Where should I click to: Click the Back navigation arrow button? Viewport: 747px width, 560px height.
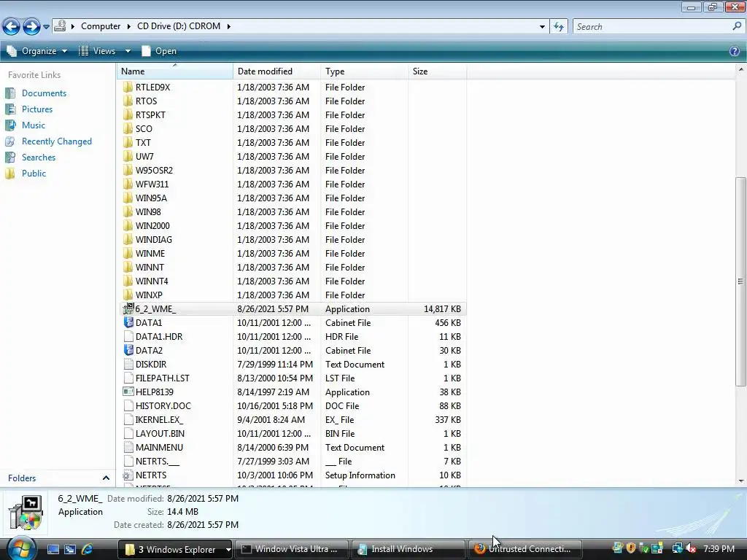[12, 26]
